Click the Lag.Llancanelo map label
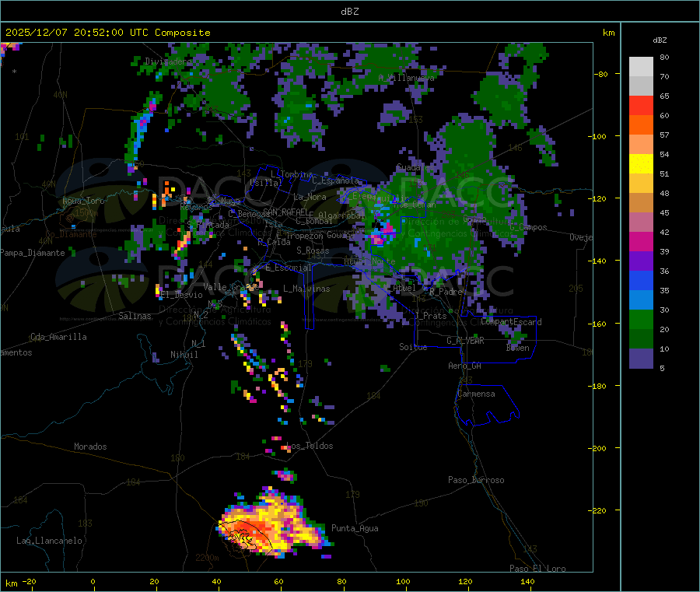The image size is (700, 592). (x=49, y=541)
